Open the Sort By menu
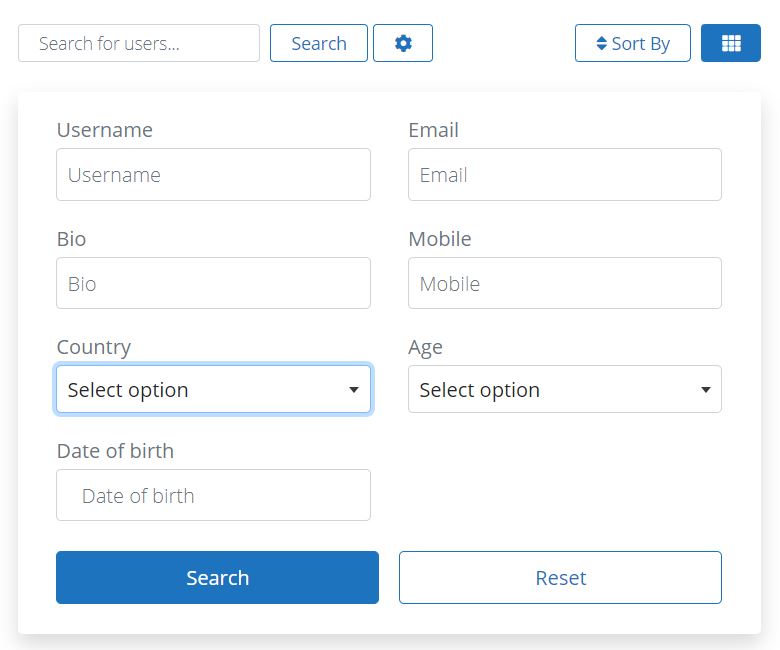The width and height of the screenshot is (780, 650). pos(633,43)
